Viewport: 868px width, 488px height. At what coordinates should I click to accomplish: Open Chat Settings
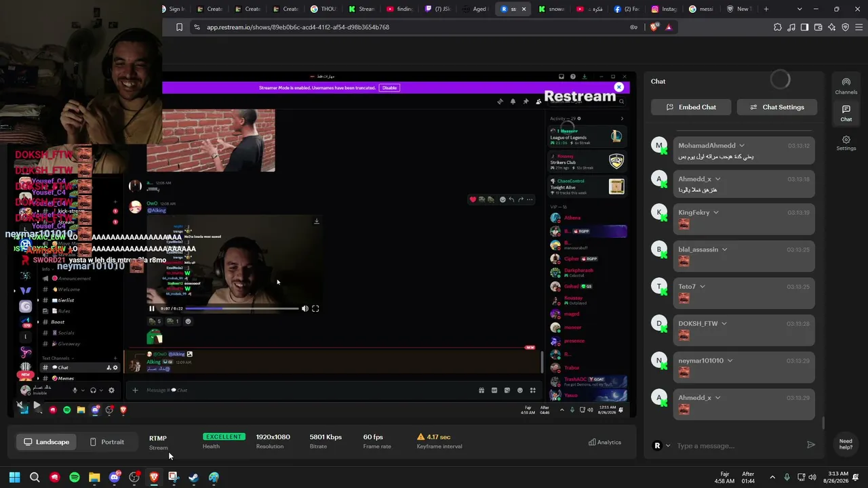(777, 107)
